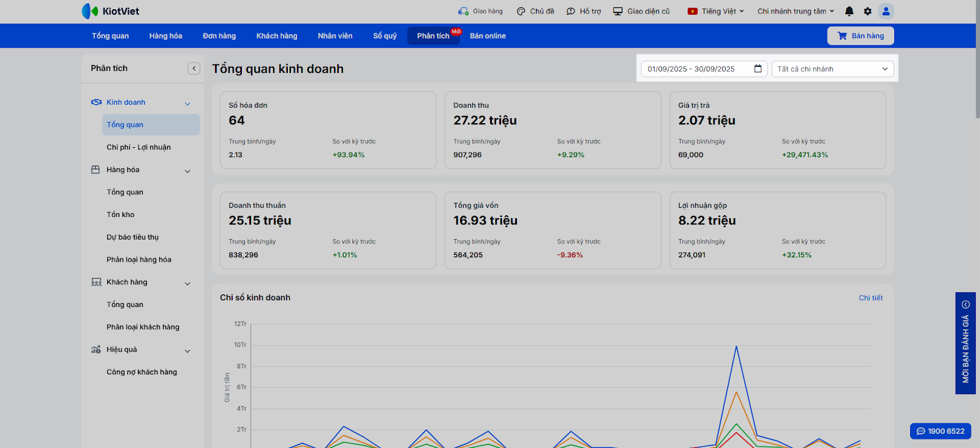This screenshot has height=448, width=980.
Task: Collapse the Phân tích sidebar panel
Action: tap(194, 69)
